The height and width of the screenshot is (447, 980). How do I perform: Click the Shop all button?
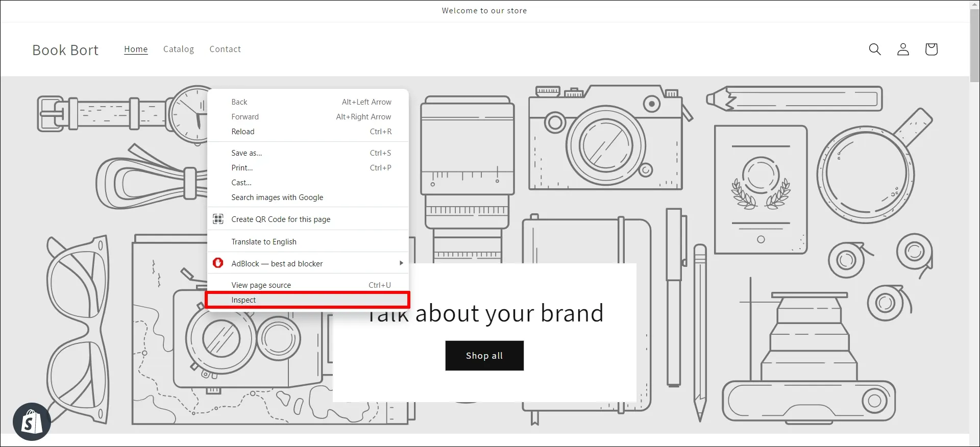pyautogui.click(x=484, y=356)
